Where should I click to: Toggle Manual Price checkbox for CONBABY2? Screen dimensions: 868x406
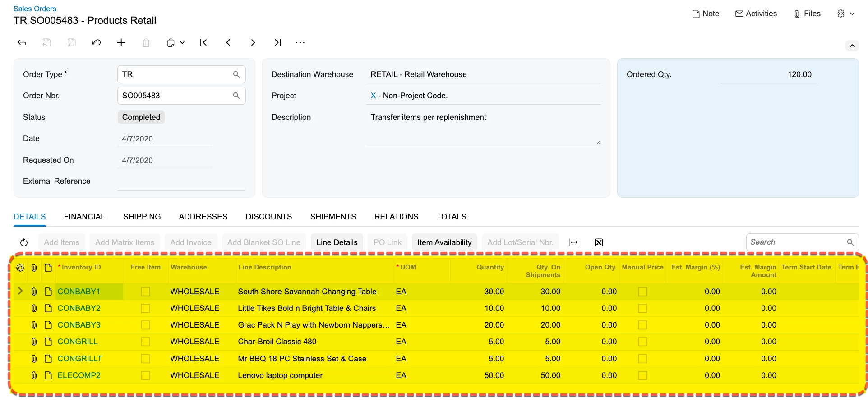click(x=642, y=308)
